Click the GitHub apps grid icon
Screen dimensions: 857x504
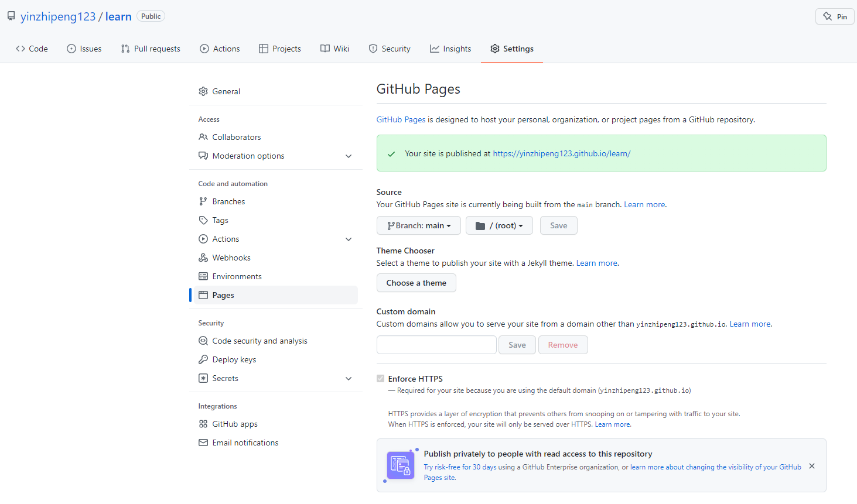[x=203, y=424]
